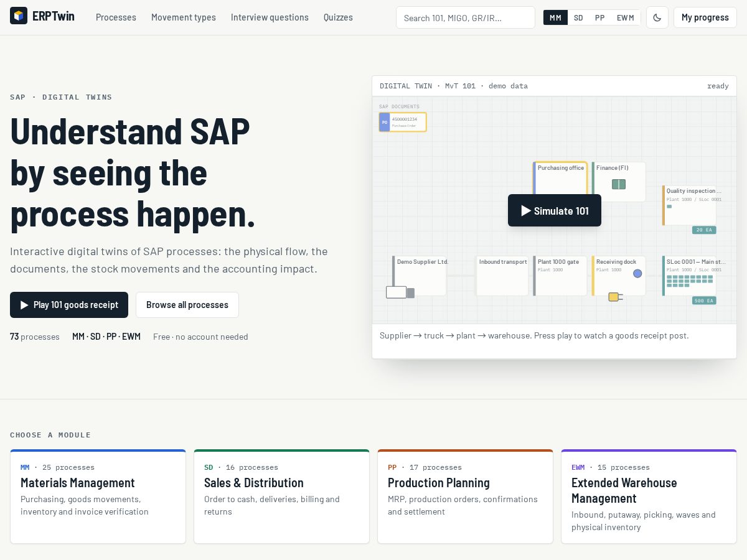The height and width of the screenshot is (560, 747).
Task: Go to Interview questions
Action: [270, 17]
